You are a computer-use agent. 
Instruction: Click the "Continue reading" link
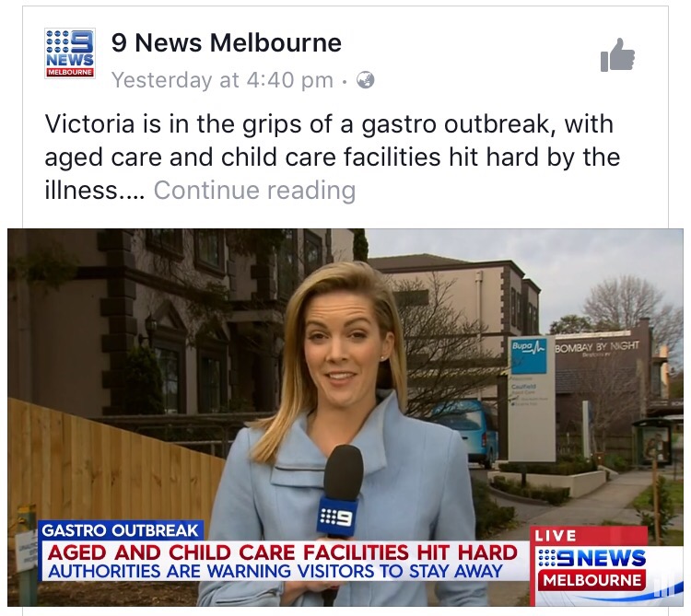pos(254,191)
